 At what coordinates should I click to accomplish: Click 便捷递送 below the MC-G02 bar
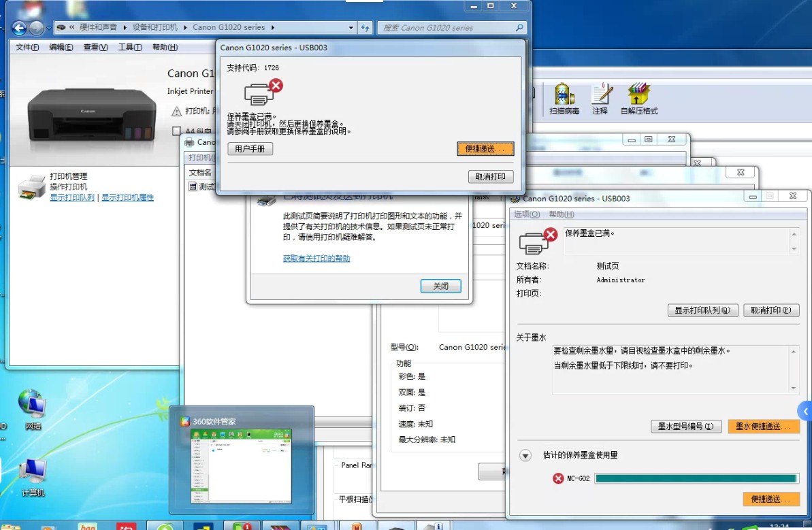[771, 499]
